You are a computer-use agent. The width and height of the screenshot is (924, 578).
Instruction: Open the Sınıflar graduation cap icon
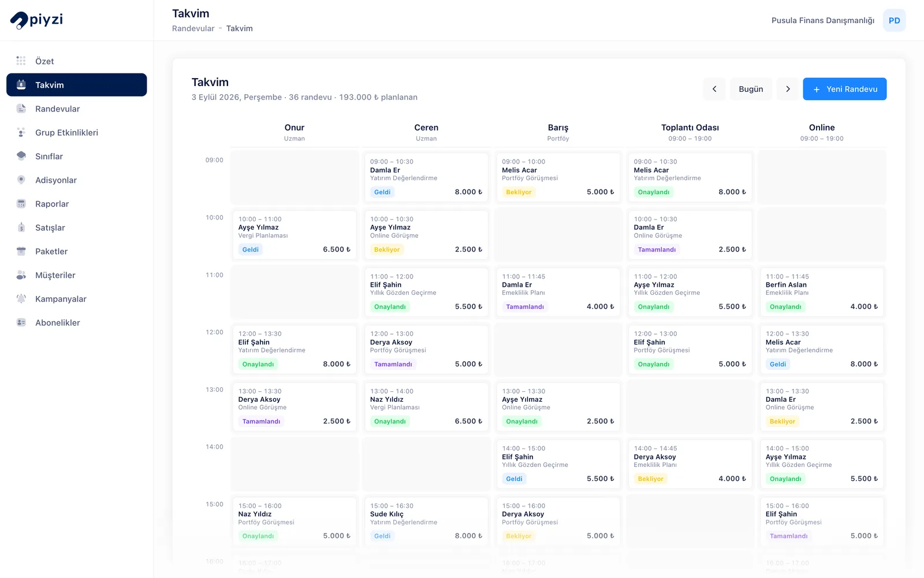[x=21, y=156]
